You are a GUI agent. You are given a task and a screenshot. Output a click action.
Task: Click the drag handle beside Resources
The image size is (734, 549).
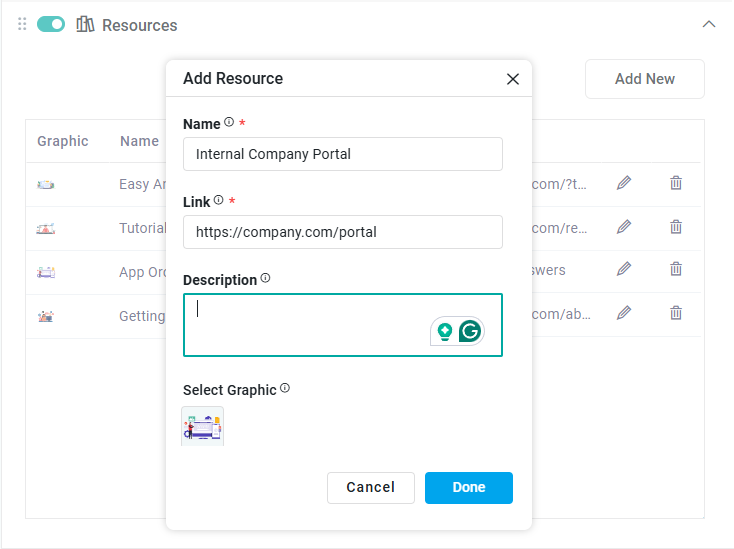pyautogui.click(x=22, y=24)
